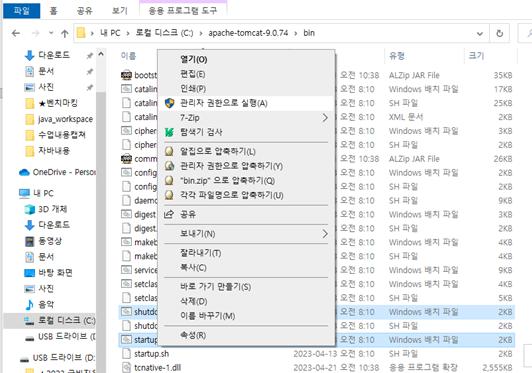Click the share icon beside 공유
This screenshot has width=532, height=373.
point(169,214)
